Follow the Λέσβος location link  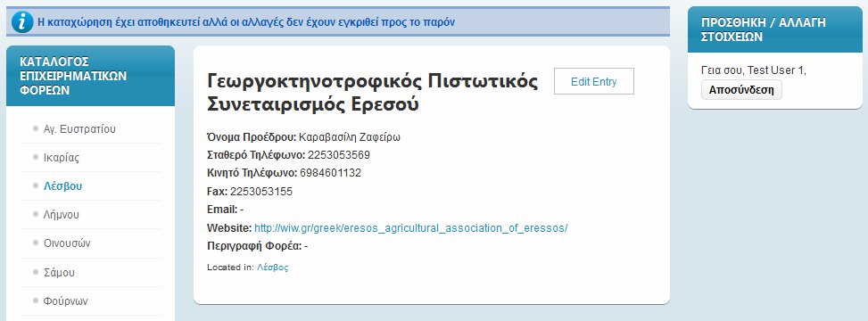[x=272, y=267]
